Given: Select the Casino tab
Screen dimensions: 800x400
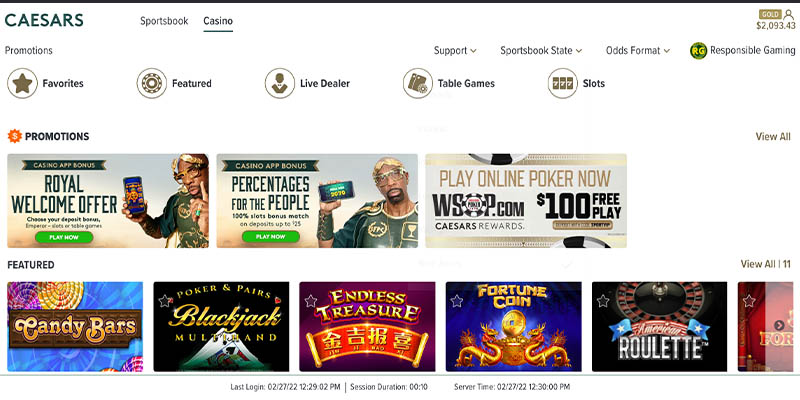Looking at the screenshot, I should pos(218,21).
